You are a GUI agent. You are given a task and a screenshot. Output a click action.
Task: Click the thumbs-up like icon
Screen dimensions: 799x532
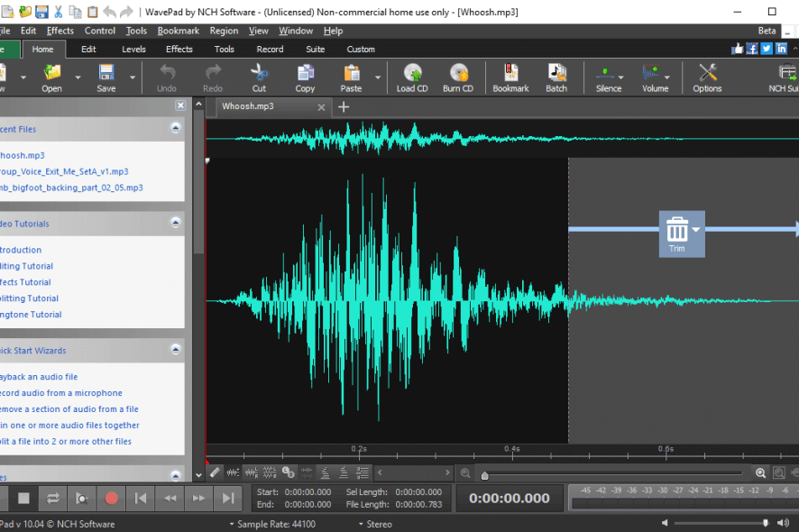(738, 49)
